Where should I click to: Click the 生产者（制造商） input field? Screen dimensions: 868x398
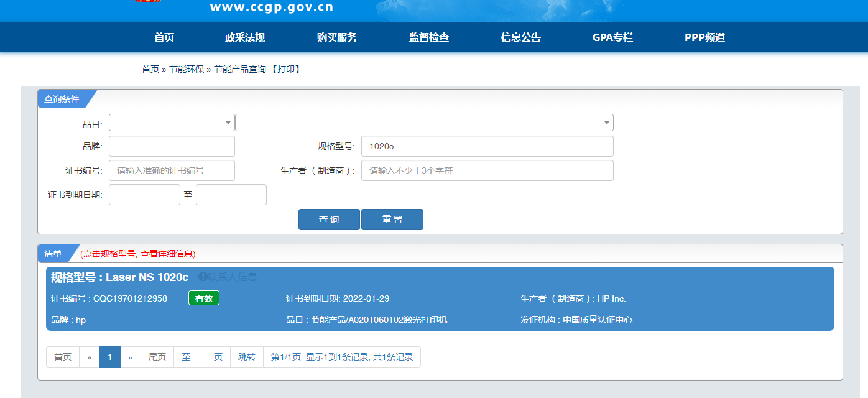point(487,170)
